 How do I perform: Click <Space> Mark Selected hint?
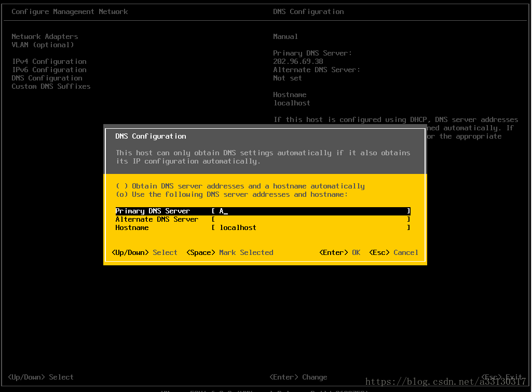click(229, 253)
